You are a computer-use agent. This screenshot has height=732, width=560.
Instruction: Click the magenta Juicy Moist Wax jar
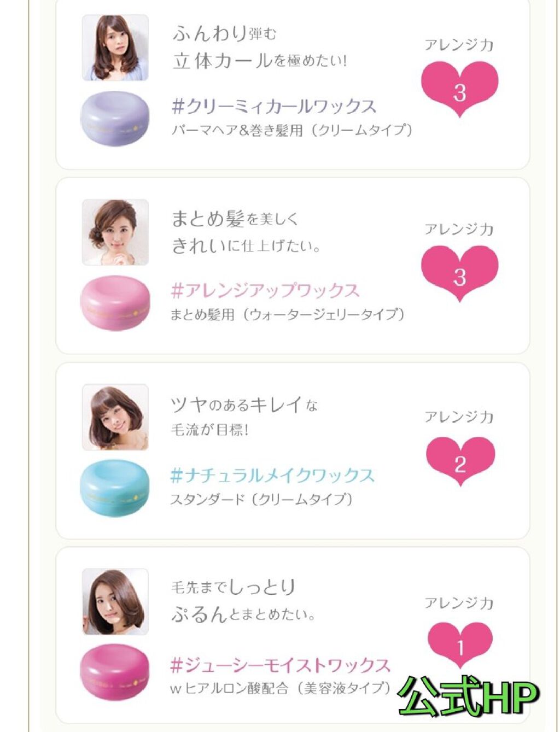click(114, 671)
